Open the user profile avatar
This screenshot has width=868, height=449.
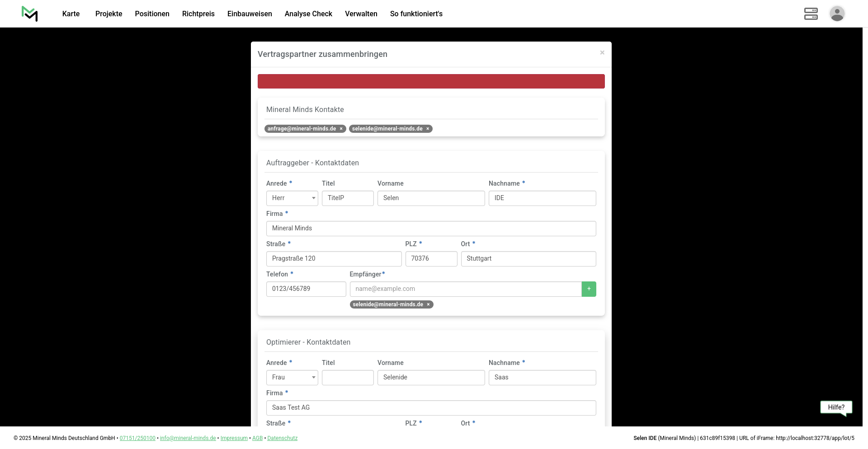point(837,14)
